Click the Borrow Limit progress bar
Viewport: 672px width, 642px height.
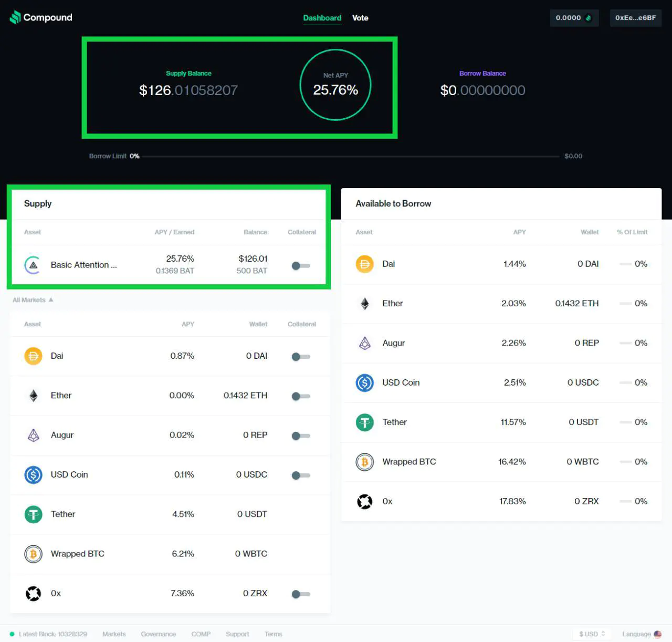click(x=350, y=156)
